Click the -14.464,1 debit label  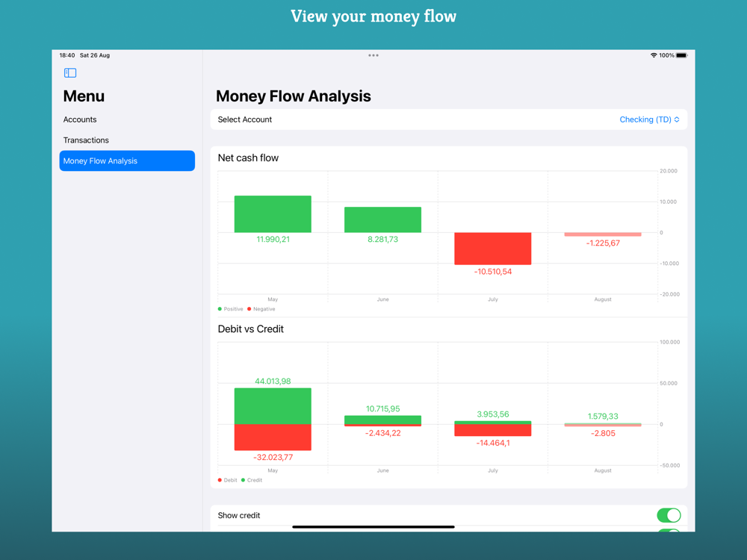tap(492, 444)
